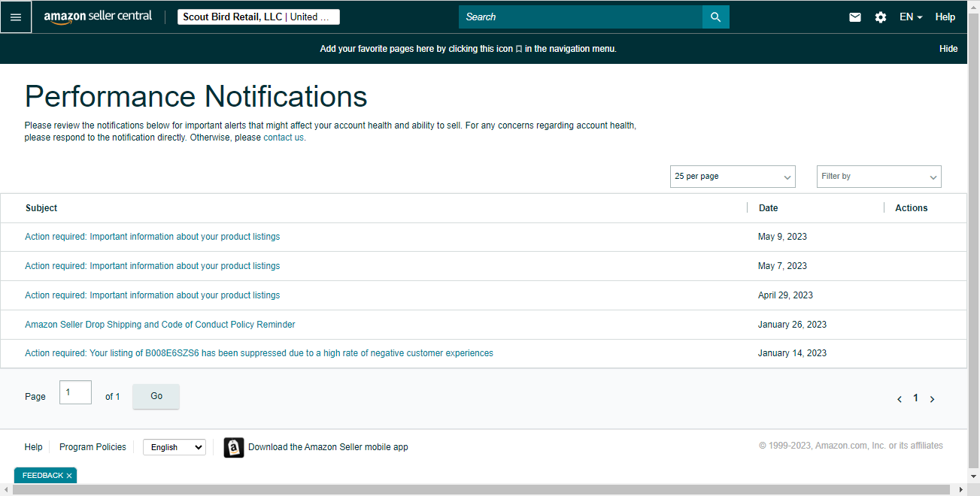The width and height of the screenshot is (980, 496).
Task: Open Drop Shipping and Code of Conduct Policy Reminder
Action: click(x=159, y=325)
